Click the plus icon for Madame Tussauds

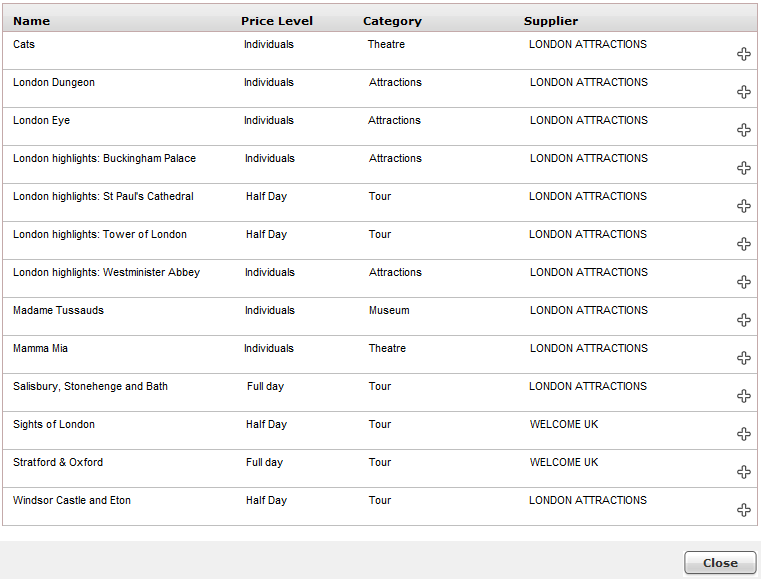tap(744, 320)
